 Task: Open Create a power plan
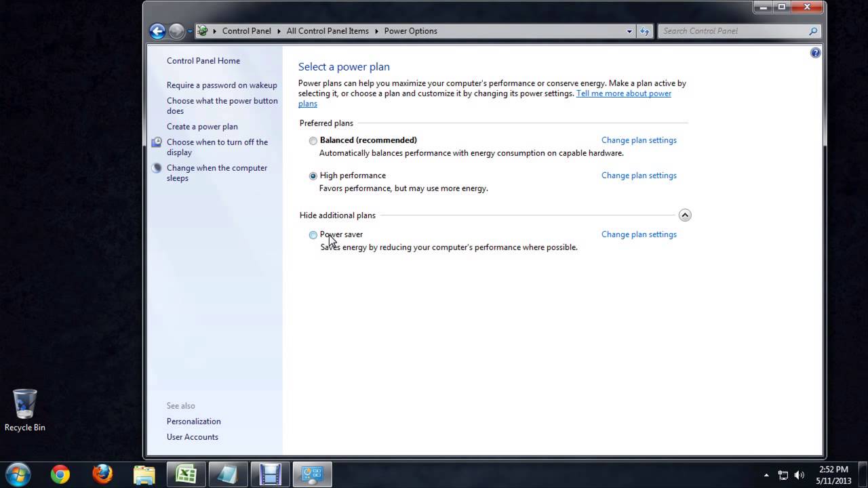pos(202,127)
